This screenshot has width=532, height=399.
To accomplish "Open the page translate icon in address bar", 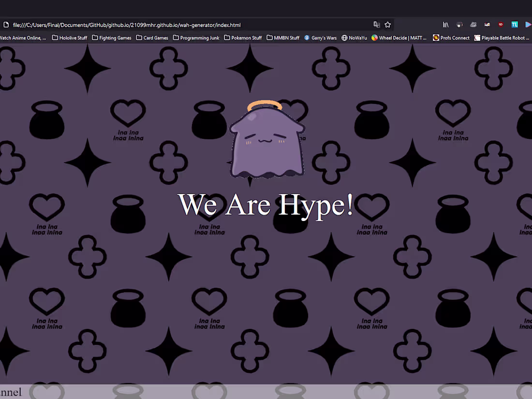I will (377, 24).
